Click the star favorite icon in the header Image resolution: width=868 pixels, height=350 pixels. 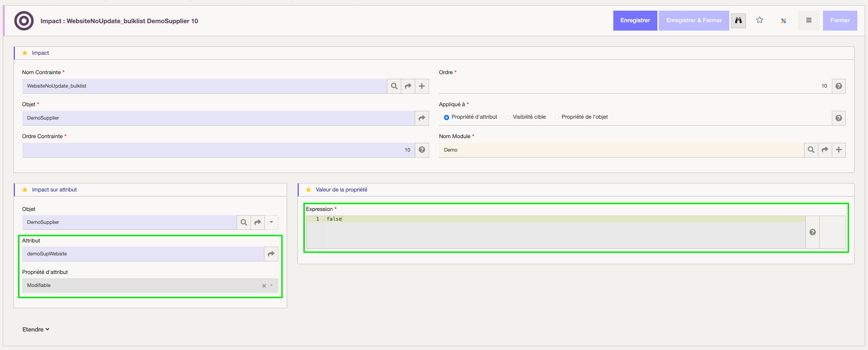pyautogui.click(x=759, y=20)
